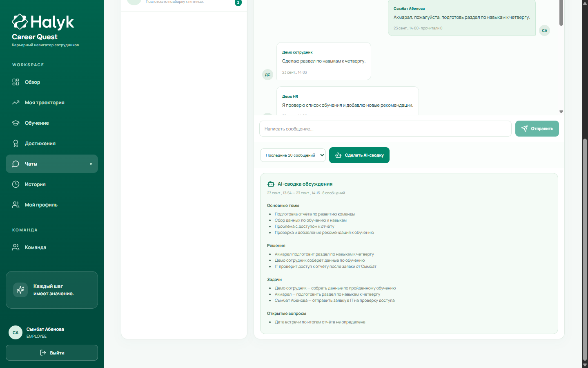The width and height of the screenshot is (588, 368).
Task: Click 'Проблема с доступом к отчёту' bullet
Action: pos(304,227)
